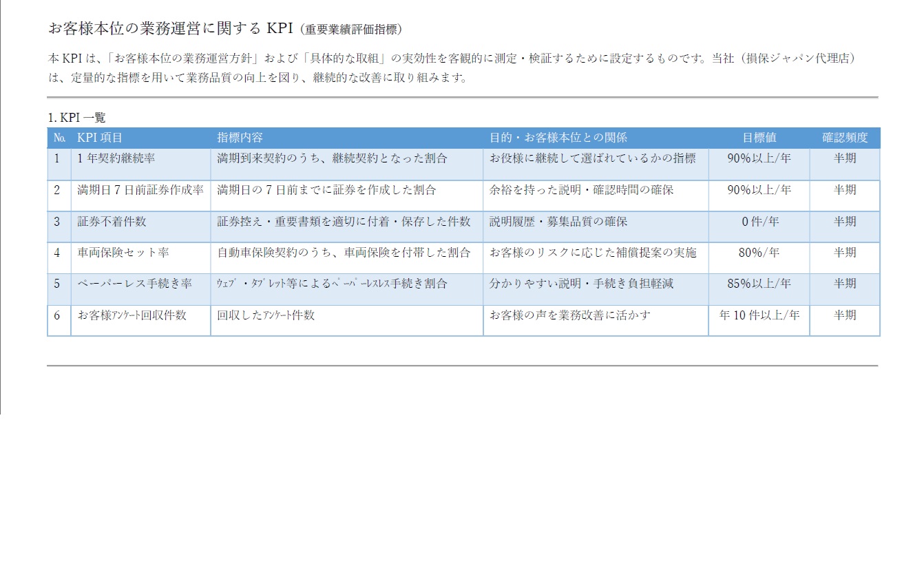
Task: Click the '年 10 件以上/年' target cell
Action: click(759, 316)
